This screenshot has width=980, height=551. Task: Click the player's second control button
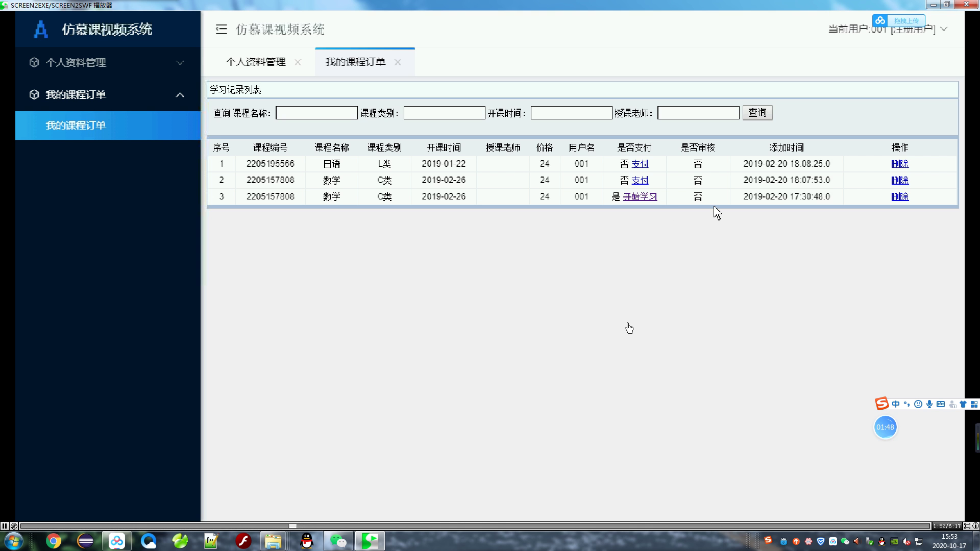[14, 526]
